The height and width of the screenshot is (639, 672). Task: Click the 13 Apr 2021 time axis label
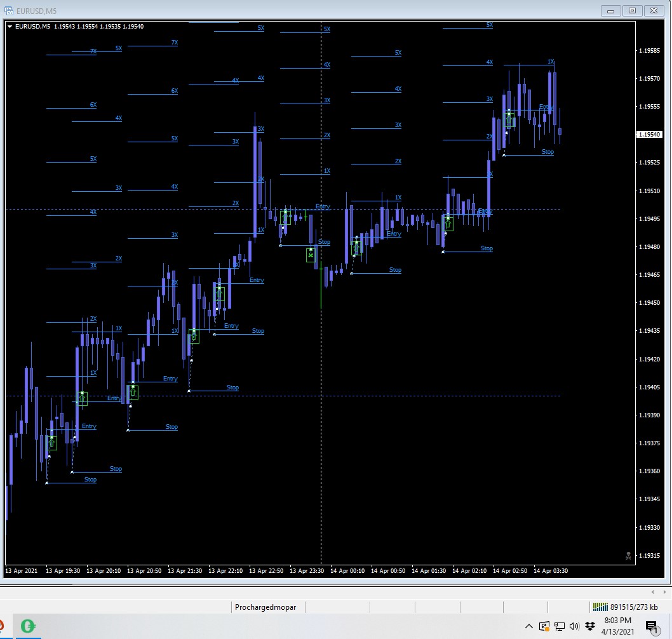point(21,571)
